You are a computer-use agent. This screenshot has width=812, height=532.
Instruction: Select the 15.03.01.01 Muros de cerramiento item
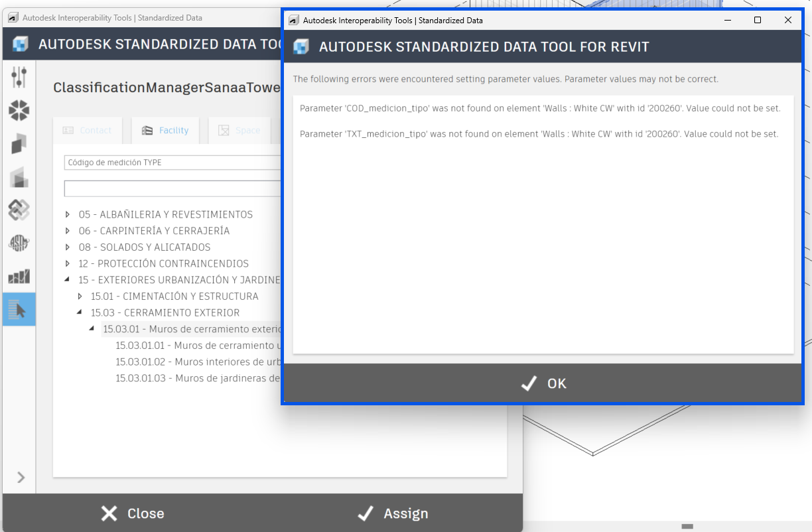click(198, 346)
